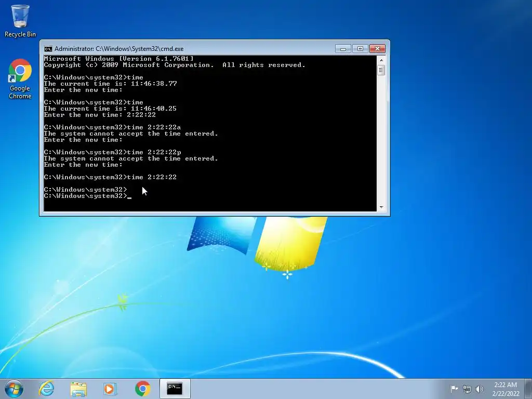
Task: Launch Internet Explorer from taskbar
Action: (46, 389)
